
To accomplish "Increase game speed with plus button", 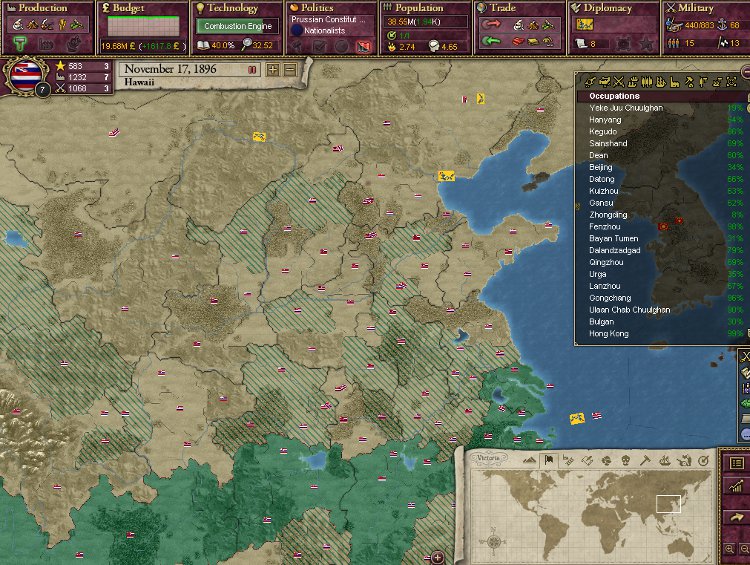I will pos(273,70).
